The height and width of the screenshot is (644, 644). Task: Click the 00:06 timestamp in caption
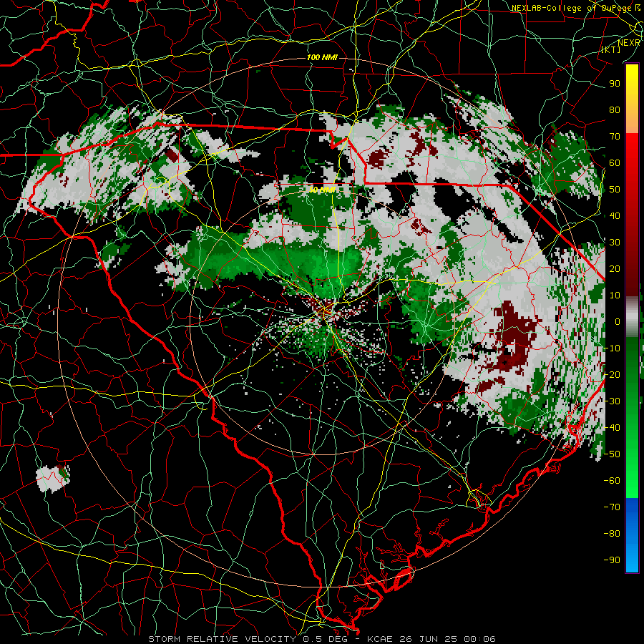click(x=479, y=639)
